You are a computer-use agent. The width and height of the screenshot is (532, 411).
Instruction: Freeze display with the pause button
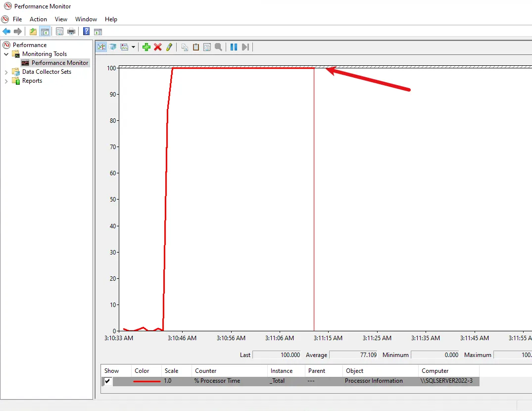[x=234, y=47]
